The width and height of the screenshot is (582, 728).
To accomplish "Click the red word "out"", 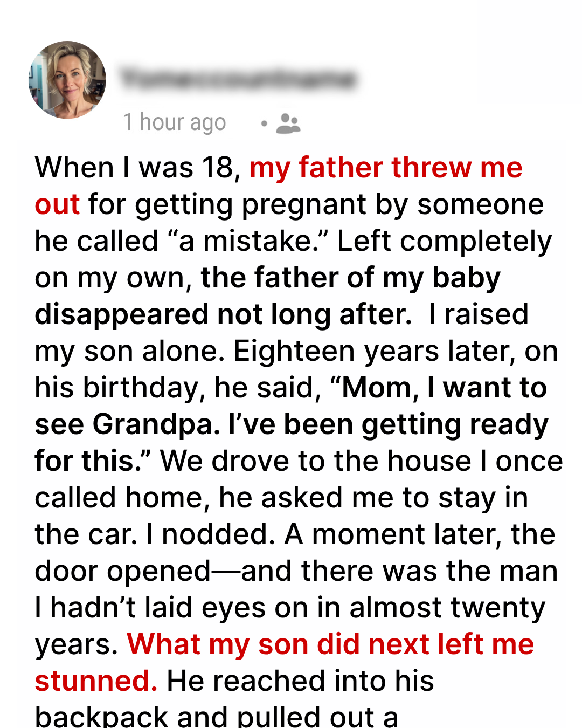I will point(57,204).
